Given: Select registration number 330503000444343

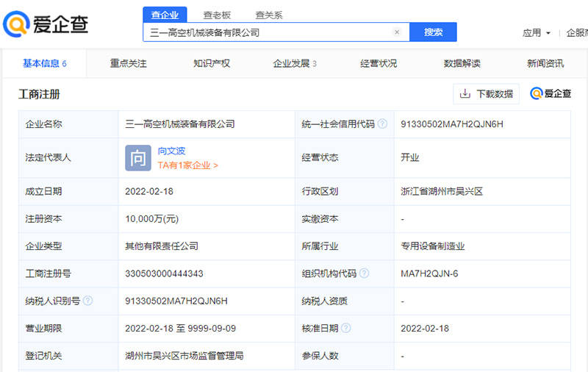Looking at the screenshot, I should [x=164, y=273].
